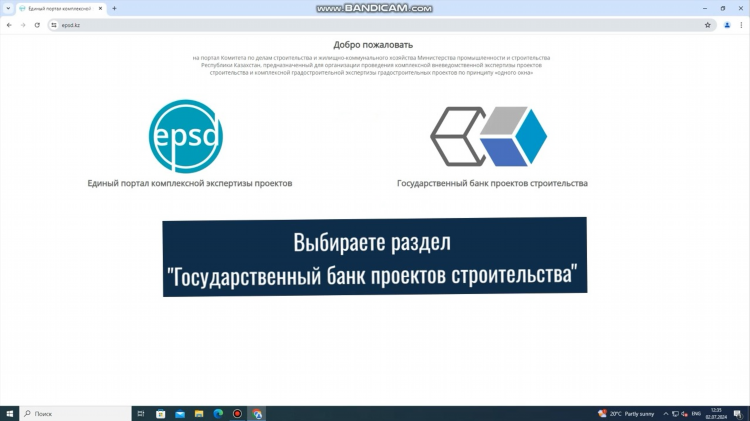Select 'Государственный банк проектов строительства' label
Image resolution: width=750 pixels, height=421 pixels.
(x=492, y=183)
